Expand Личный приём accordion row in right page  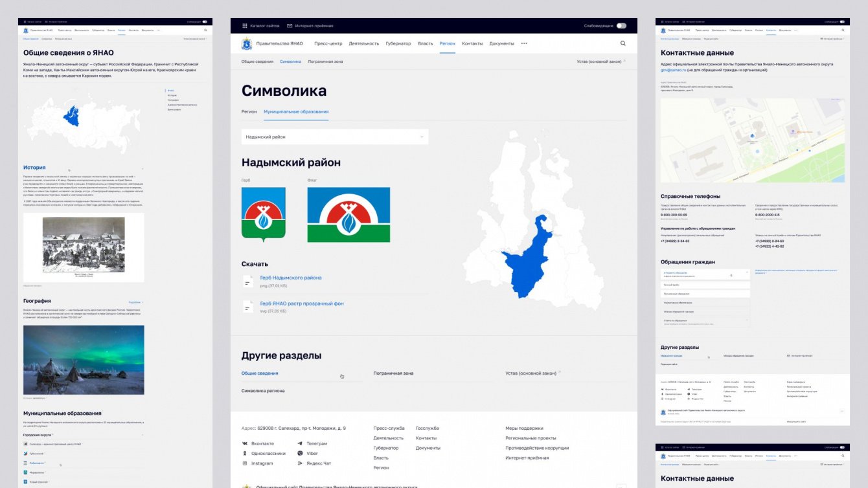point(705,285)
